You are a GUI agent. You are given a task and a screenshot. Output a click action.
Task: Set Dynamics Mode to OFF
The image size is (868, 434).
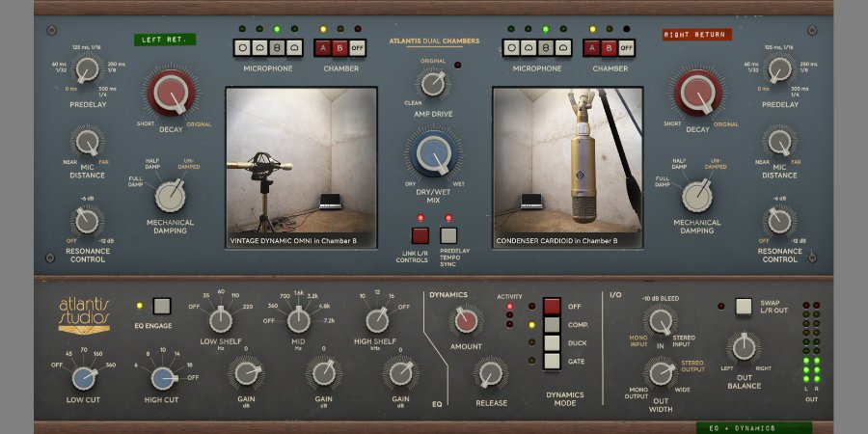pos(552,306)
